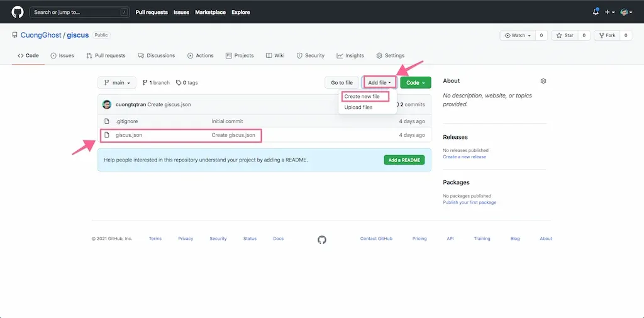
Task: Focus the Search or jump to field
Action: 80,13
